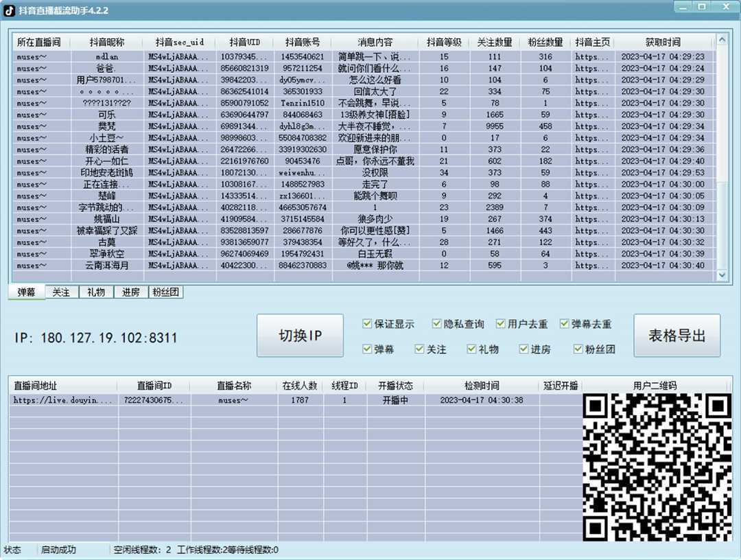The height and width of the screenshot is (560, 741).
Task: Click the scrollbar down arrow on the data table
Action: click(x=722, y=275)
